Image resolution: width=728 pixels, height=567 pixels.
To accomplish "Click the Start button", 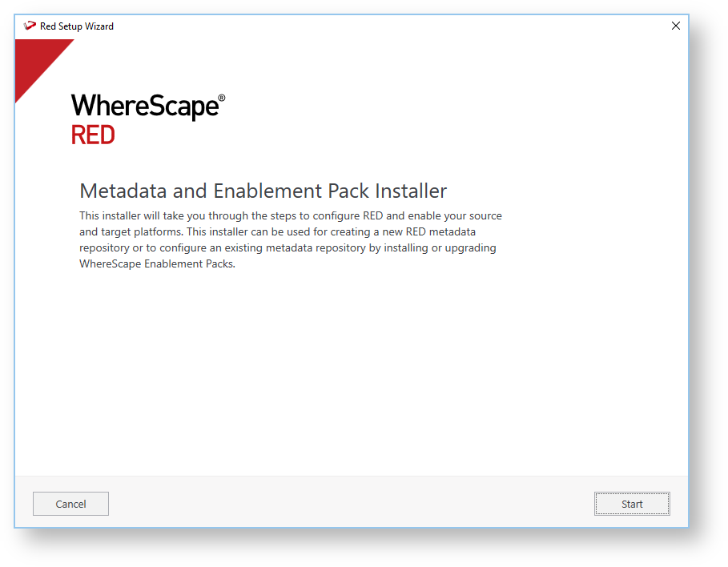I will click(632, 504).
